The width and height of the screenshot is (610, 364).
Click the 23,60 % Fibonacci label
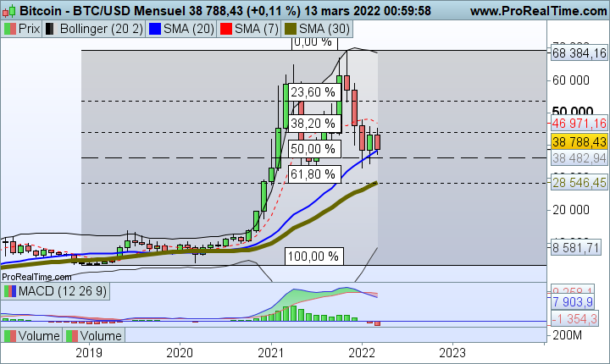tap(313, 92)
